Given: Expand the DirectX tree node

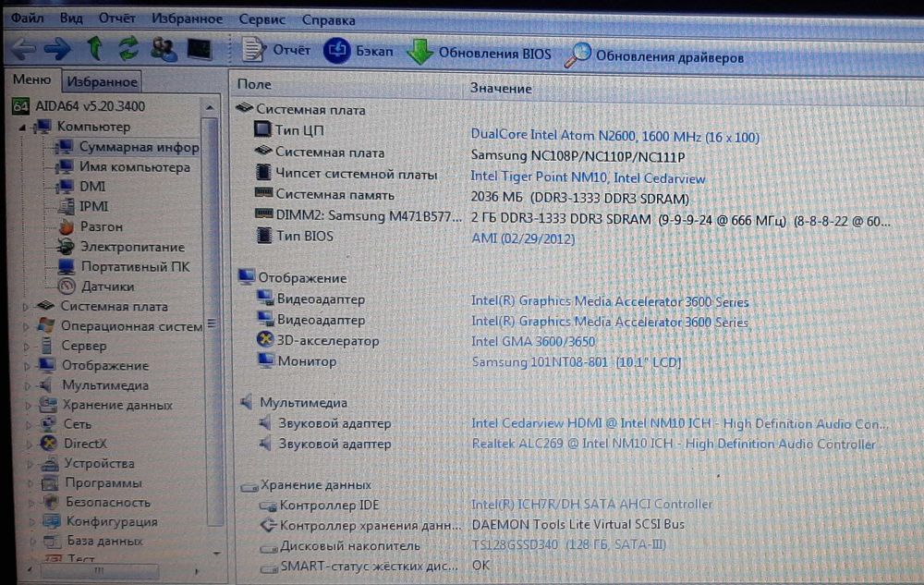Looking at the screenshot, I should point(30,444).
